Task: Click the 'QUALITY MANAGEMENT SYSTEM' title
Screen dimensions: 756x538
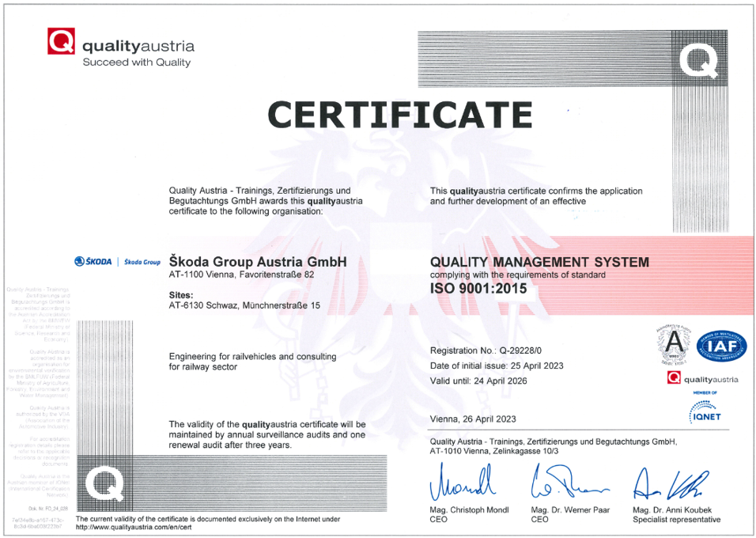Action: 539,263
